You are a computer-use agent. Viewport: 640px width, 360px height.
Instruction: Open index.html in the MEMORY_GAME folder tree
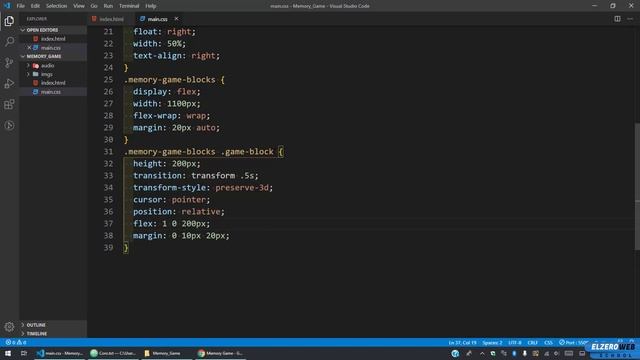click(x=53, y=83)
